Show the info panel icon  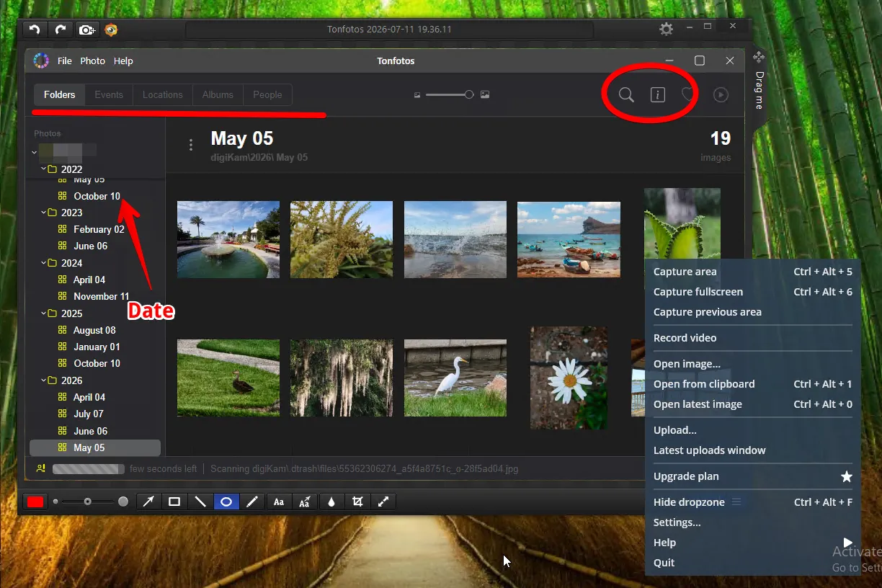coord(657,94)
